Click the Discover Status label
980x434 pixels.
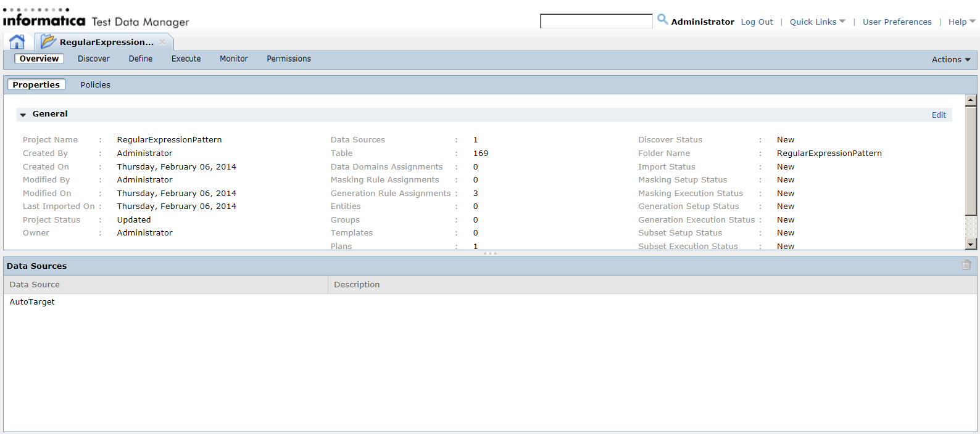(x=670, y=140)
